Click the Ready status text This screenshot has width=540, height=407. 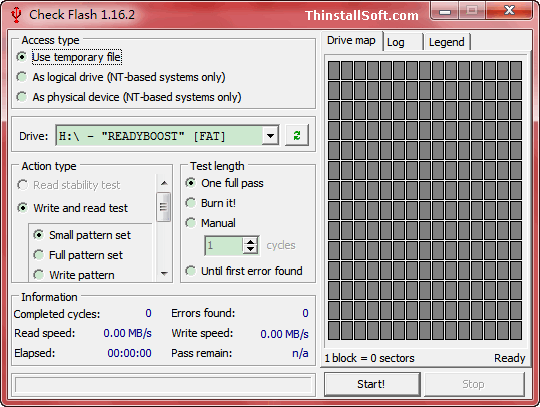pyautogui.click(x=510, y=358)
